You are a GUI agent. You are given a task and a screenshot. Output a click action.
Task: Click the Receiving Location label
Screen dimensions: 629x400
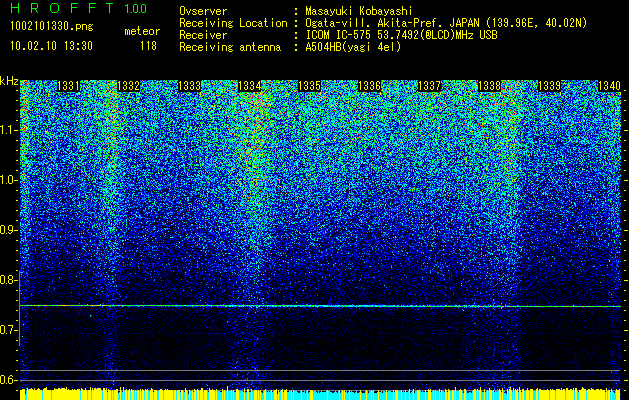(x=233, y=23)
